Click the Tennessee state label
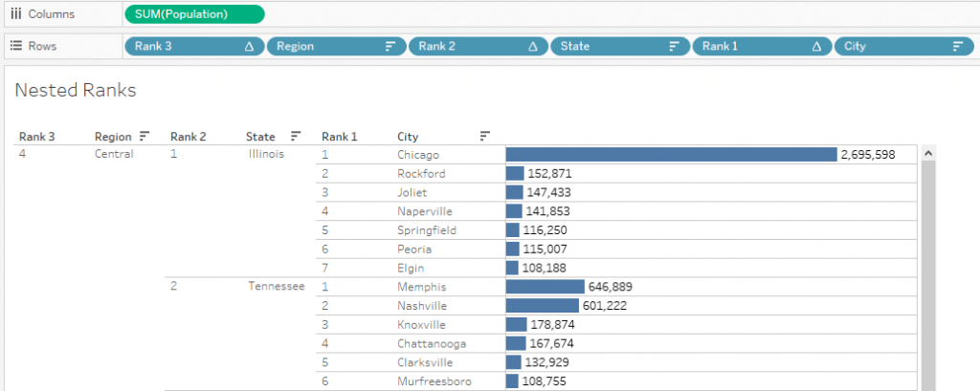 pos(277,286)
